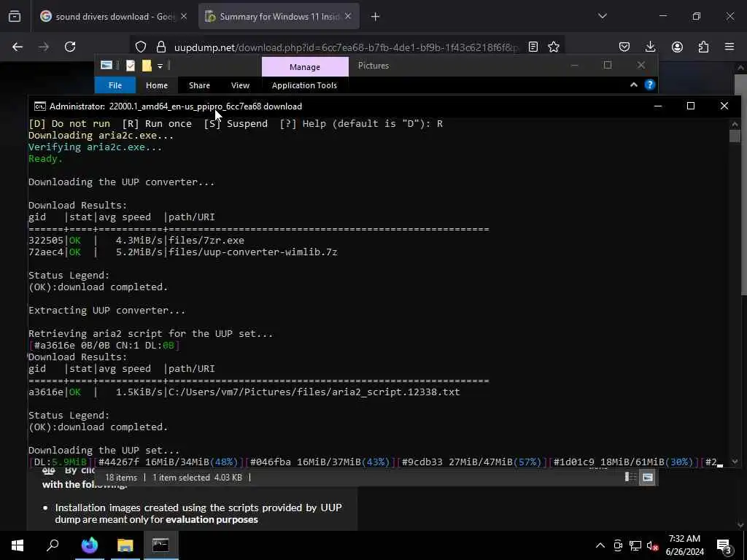This screenshot has width=747, height=560.
Task: Click console scrollbar down arrow
Action: point(735,461)
